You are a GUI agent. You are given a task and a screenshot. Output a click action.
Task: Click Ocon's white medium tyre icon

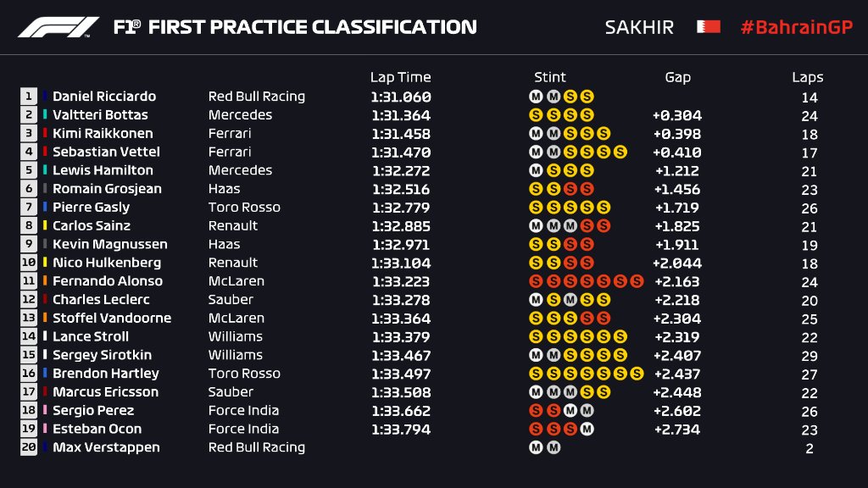click(587, 429)
